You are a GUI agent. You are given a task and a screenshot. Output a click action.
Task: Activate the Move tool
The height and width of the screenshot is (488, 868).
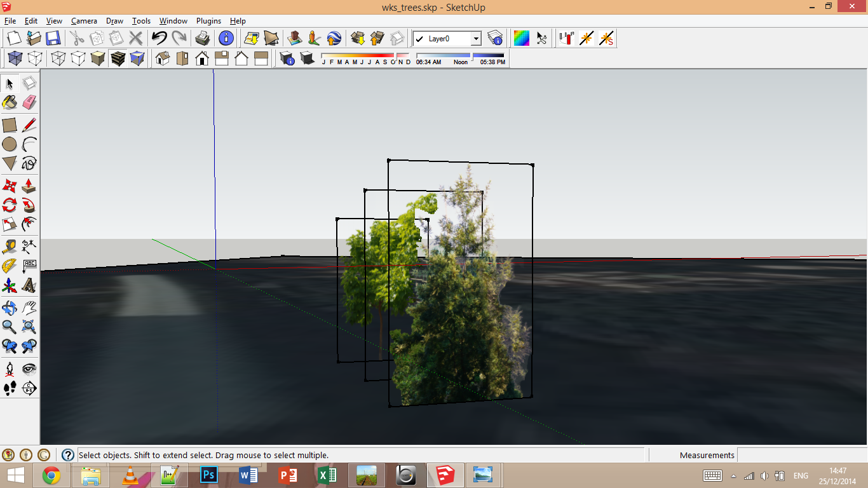click(x=10, y=186)
